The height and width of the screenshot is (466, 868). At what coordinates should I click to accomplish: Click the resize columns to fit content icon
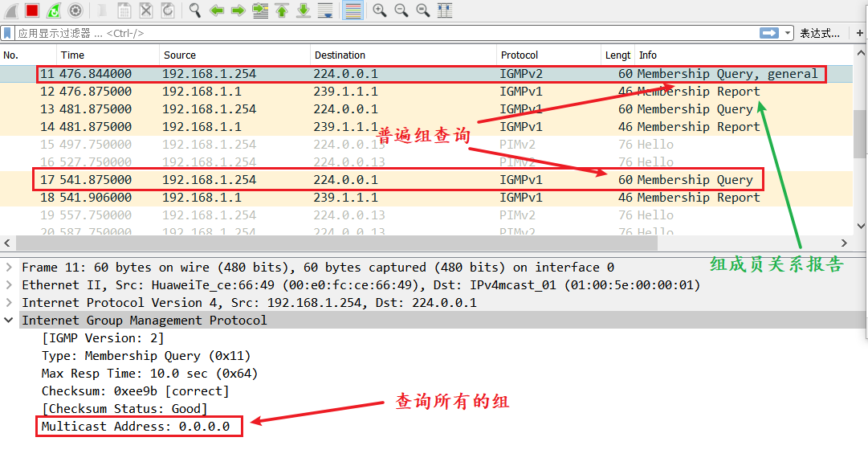pyautogui.click(x=445, y=10)
